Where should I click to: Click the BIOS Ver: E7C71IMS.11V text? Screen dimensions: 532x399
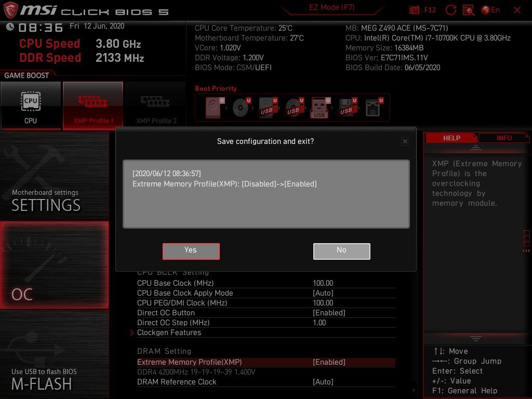[x=387, y=58]
